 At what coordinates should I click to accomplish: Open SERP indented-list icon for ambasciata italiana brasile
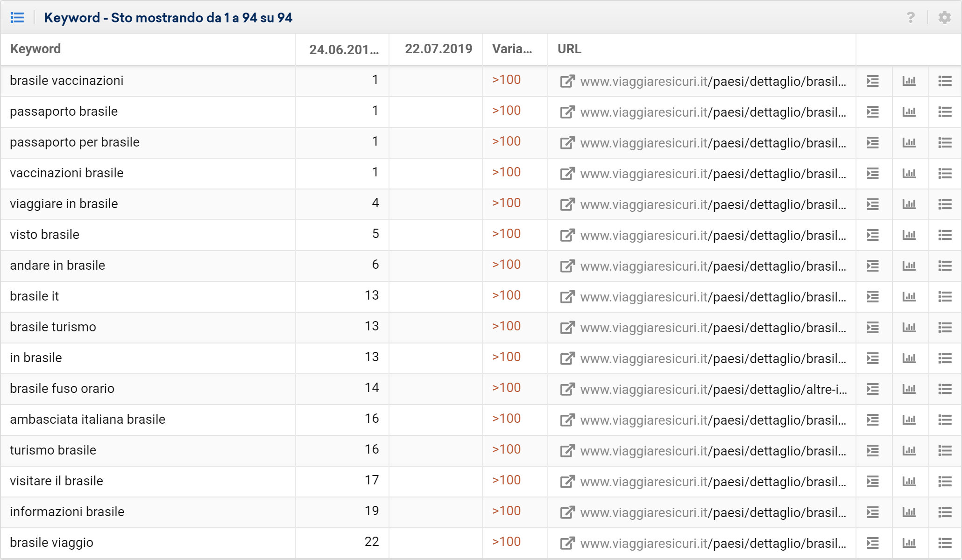pos(873,420)
